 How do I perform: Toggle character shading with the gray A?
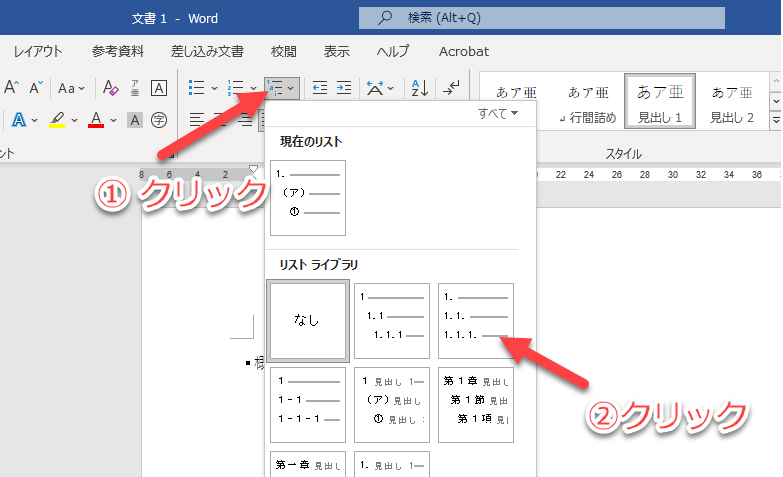pos(134,120)
